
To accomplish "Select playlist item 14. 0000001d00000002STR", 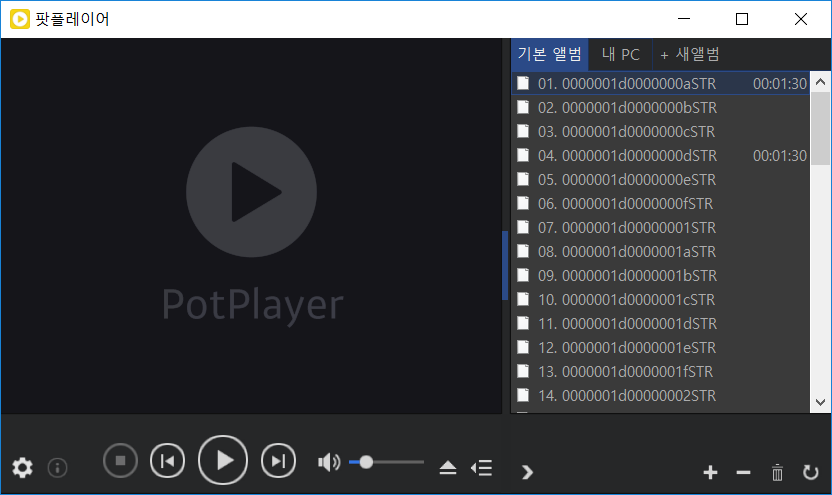I will tap(661, 395).
